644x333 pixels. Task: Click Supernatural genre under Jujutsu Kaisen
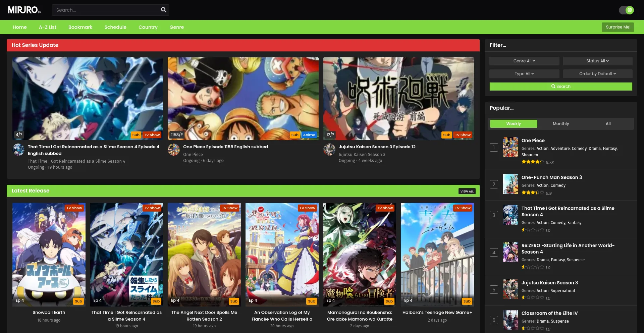563,291
